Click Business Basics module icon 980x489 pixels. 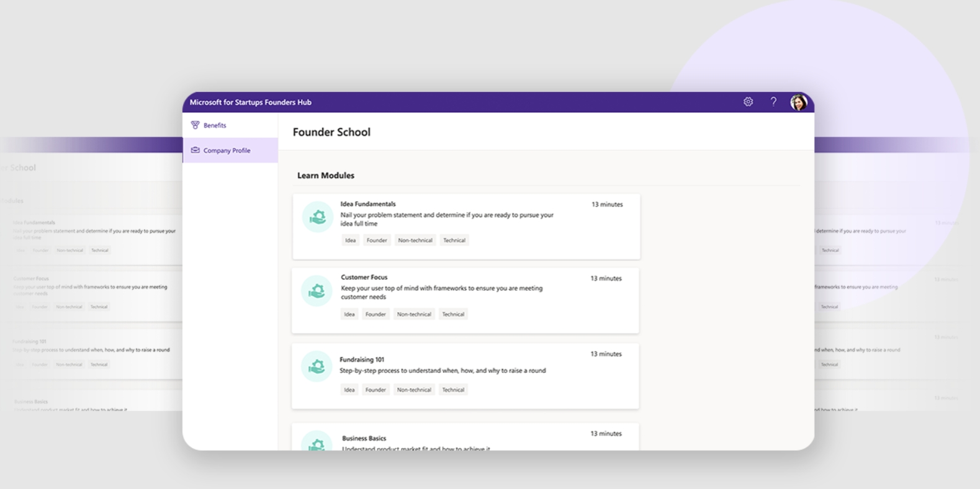(x=317, y=441)
